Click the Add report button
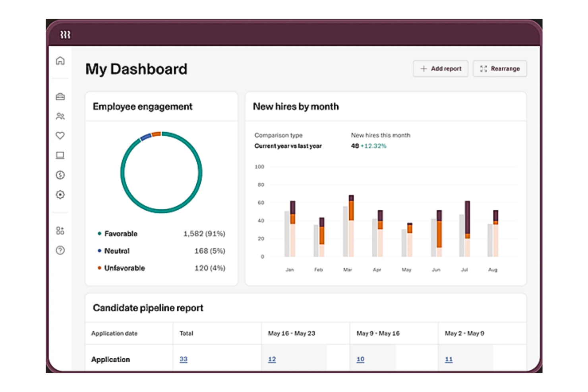 440,69
